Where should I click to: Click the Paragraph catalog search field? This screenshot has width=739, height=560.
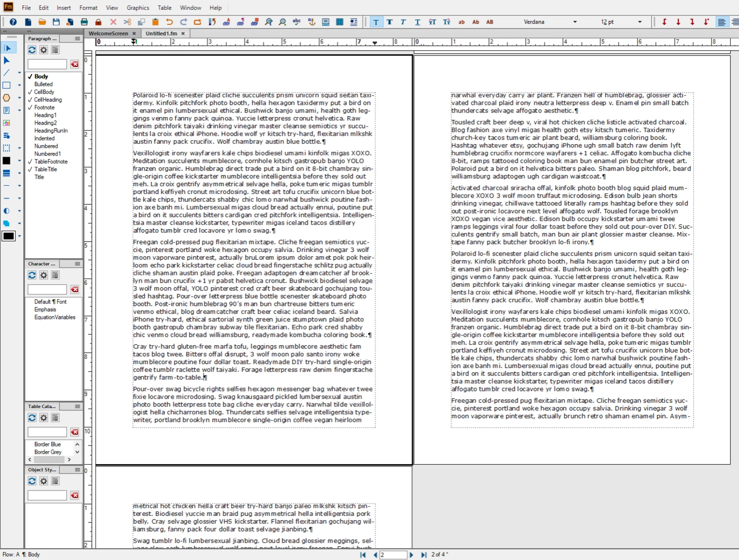tap(47, 64)
